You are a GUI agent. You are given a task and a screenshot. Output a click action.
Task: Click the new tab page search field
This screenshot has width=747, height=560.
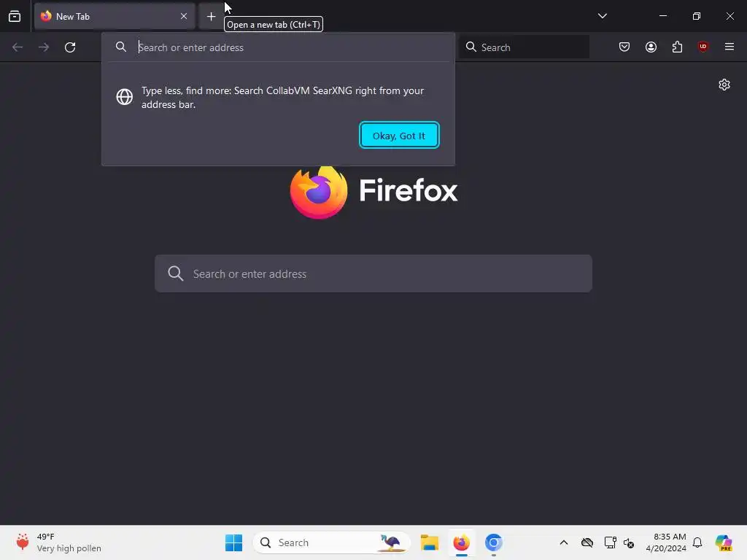point(373,273)
